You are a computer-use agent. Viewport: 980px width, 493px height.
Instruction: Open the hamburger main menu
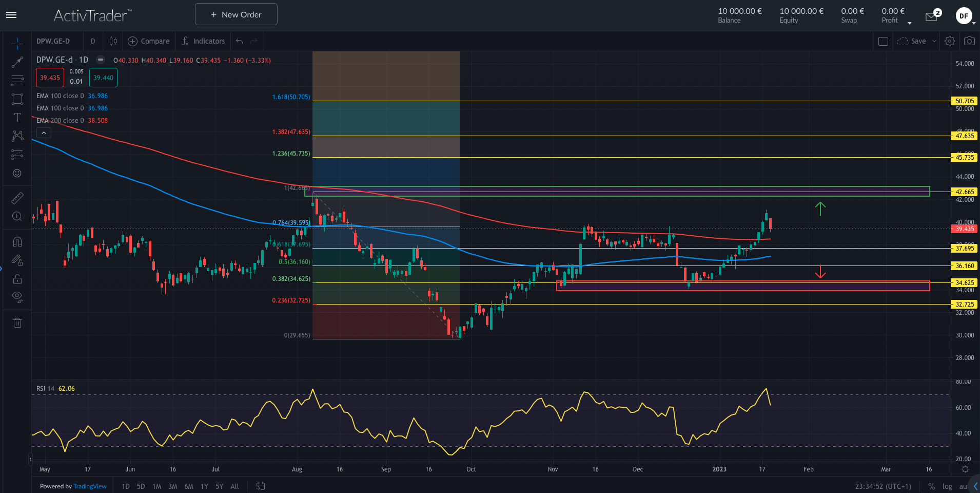coord(11,15)
